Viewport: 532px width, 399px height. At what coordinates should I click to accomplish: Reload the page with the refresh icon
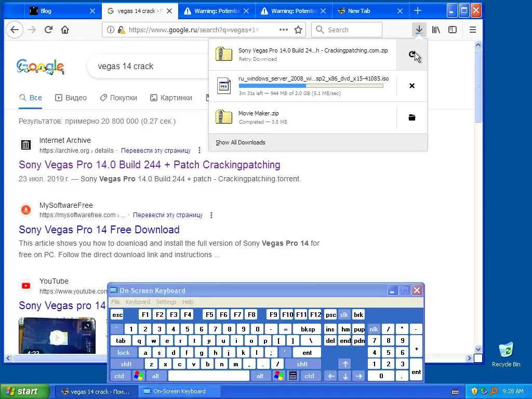48,30
